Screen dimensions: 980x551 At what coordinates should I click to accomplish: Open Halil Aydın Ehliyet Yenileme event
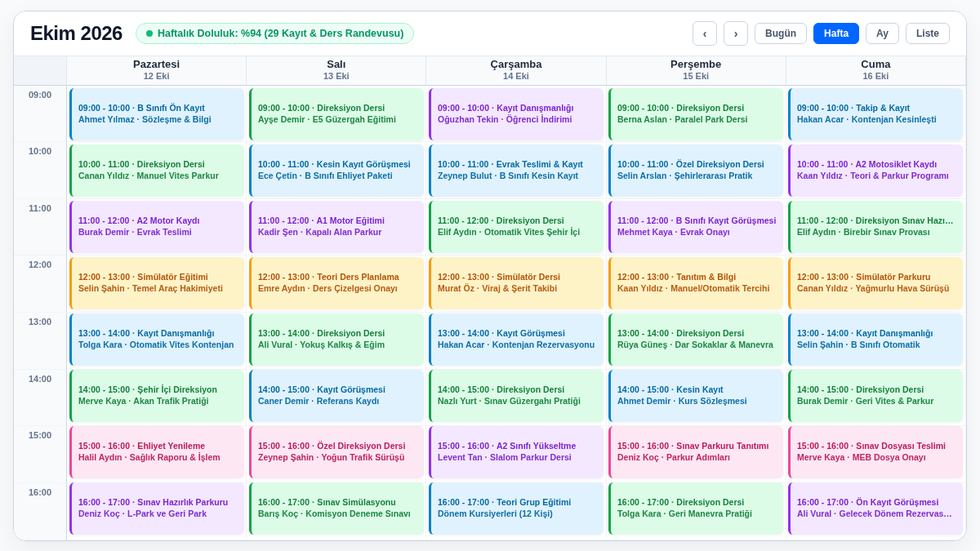tap(157, 452)
